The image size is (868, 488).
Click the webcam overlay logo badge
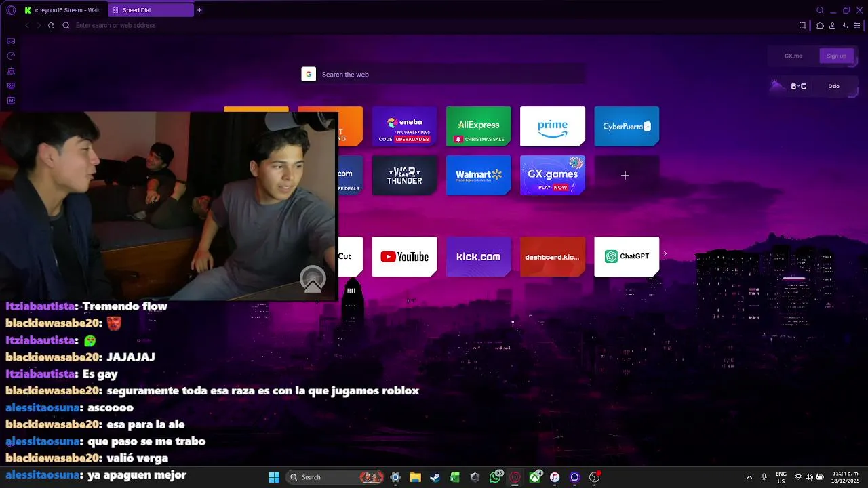click(x=313, y=279)
